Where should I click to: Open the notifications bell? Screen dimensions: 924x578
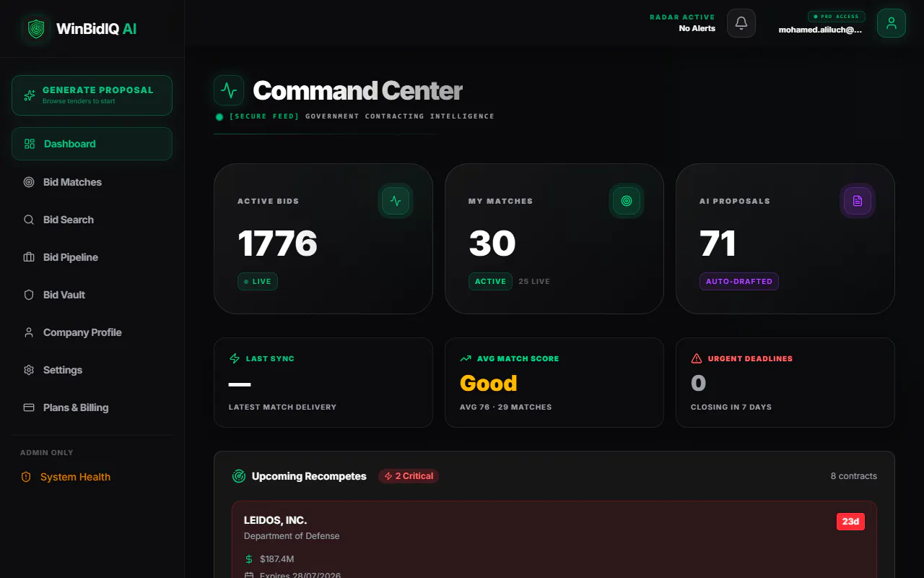click(x=741, y=23)
